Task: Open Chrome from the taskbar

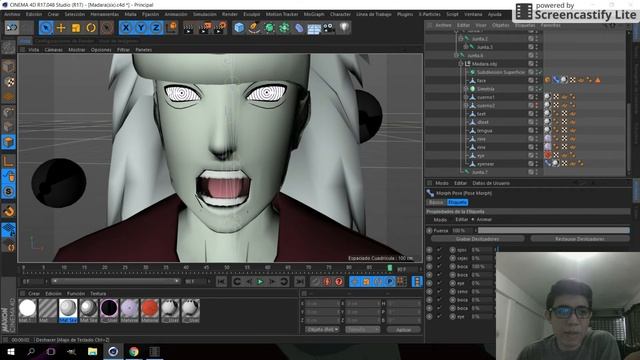Action: coord(134,351)
